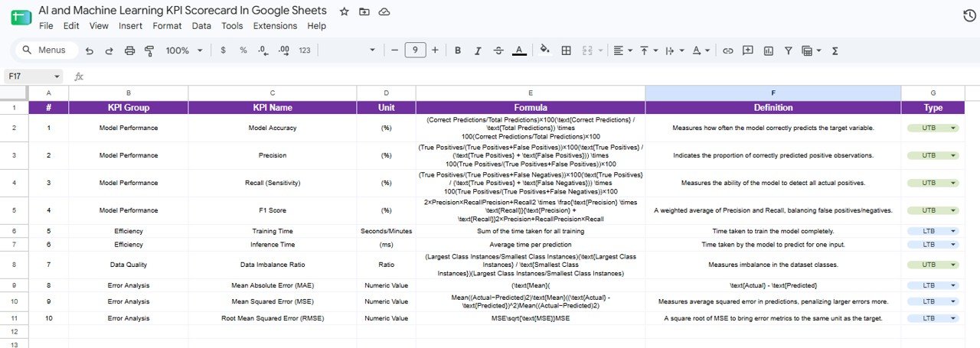Open the Extensions menu
The width and height of the screenshot is (980, 348).
[x=275, y=25]
